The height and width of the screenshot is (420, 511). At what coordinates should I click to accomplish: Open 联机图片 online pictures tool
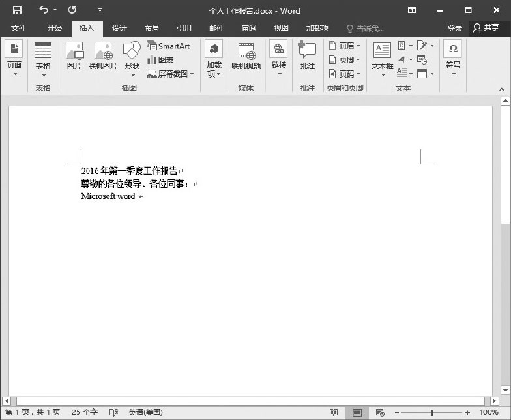coord(103,55)
